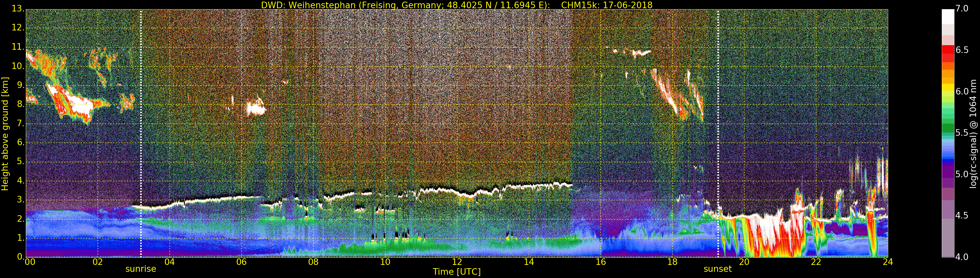Click the 4 km tick on the height axis

pos(21,181)
